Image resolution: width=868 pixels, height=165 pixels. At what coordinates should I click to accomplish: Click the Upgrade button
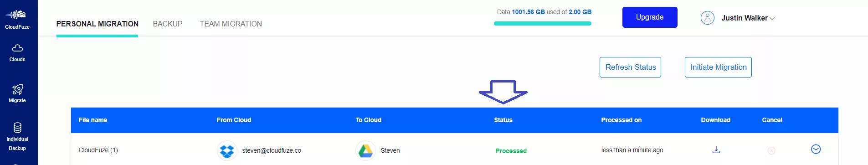point(650,17)
